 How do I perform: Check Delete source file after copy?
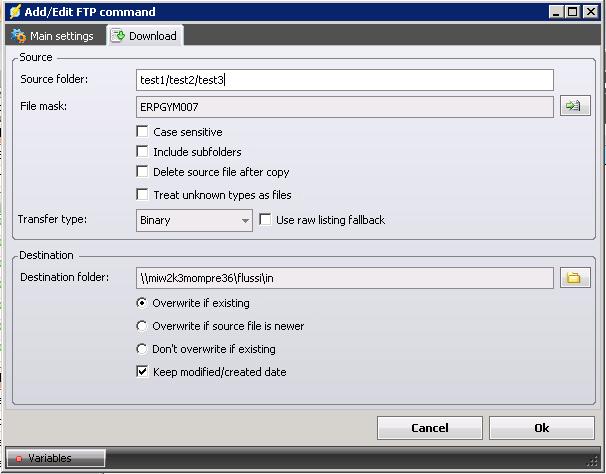click(143, 172)
